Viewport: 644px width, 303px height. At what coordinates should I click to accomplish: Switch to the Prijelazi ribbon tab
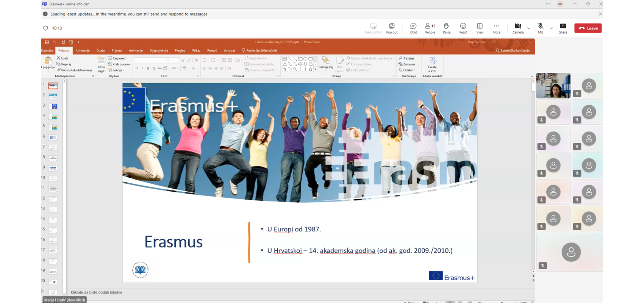click(117, 50)
